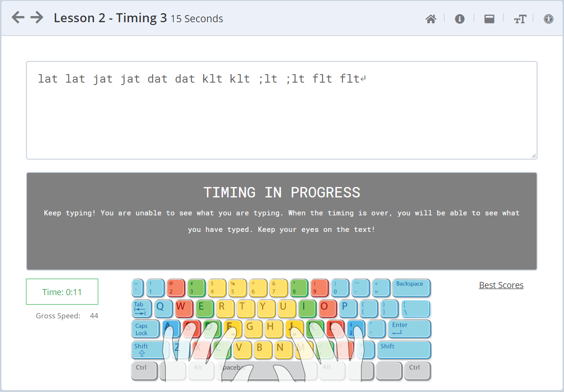Show lesson information icon
Image resolution: width=564 pixels, height=392 pixels.
(x=460, y=19)
